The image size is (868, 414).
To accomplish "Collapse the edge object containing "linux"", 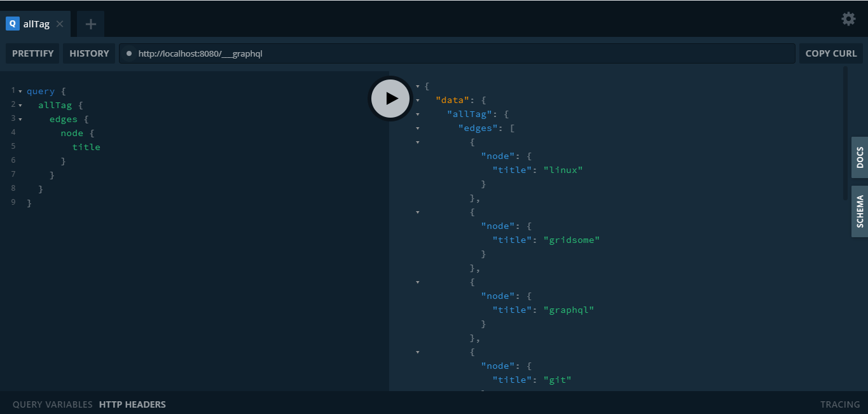I will (x=418, y=142).
